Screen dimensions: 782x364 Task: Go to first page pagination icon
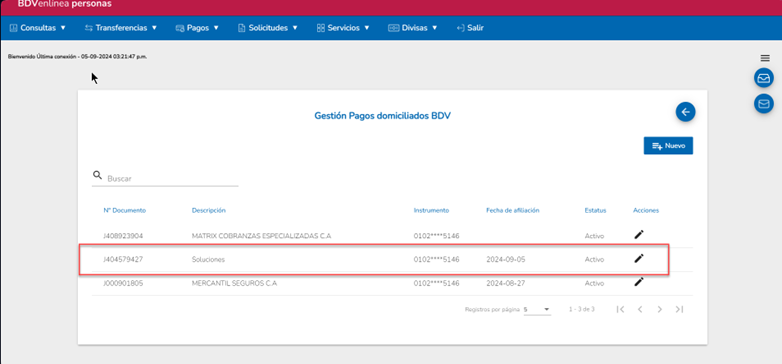[x=620, y=309]
